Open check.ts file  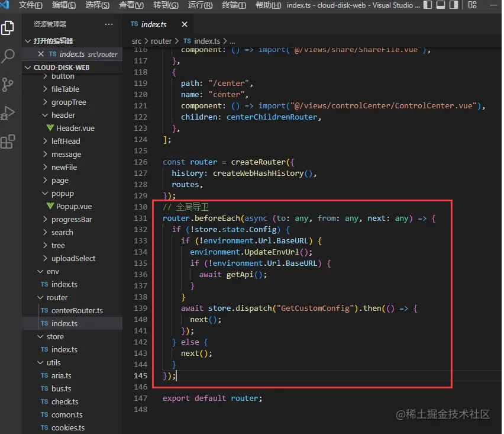point(72,401)
